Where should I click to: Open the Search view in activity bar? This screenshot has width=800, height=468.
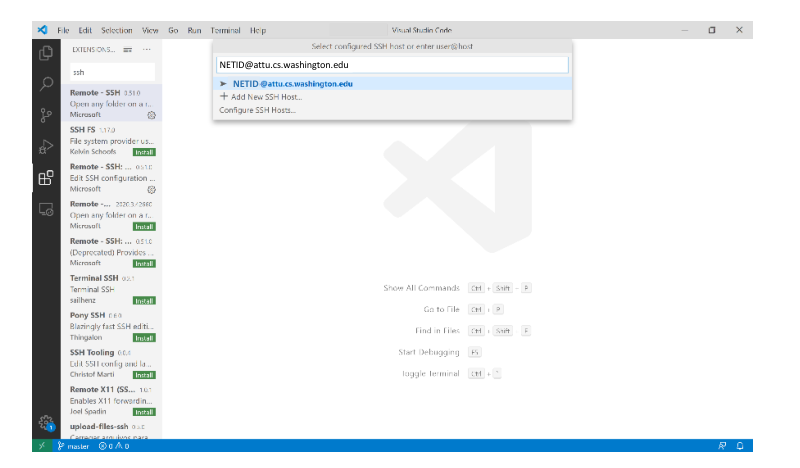[x=46, y=84]
